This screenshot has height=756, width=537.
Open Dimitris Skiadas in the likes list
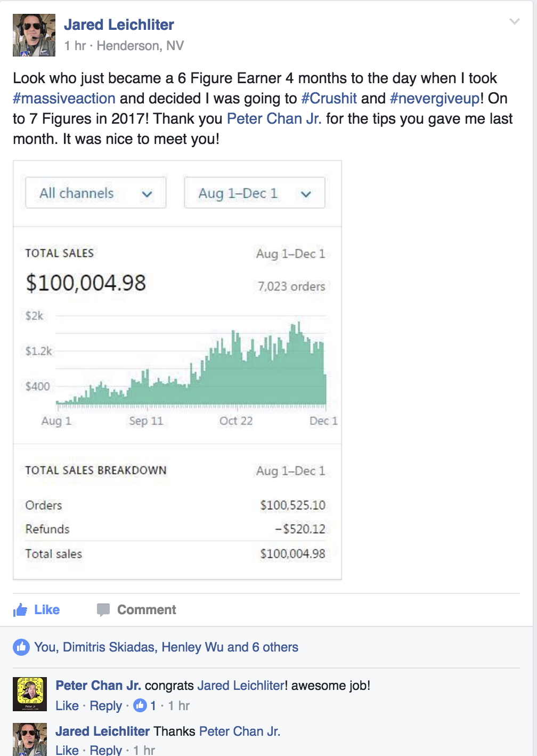coord(109,647)
